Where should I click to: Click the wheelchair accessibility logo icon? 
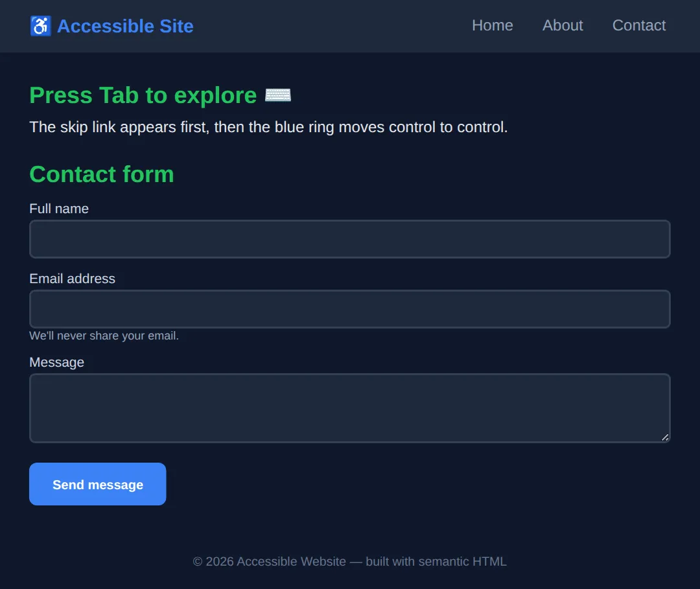[x=41, y=26]
